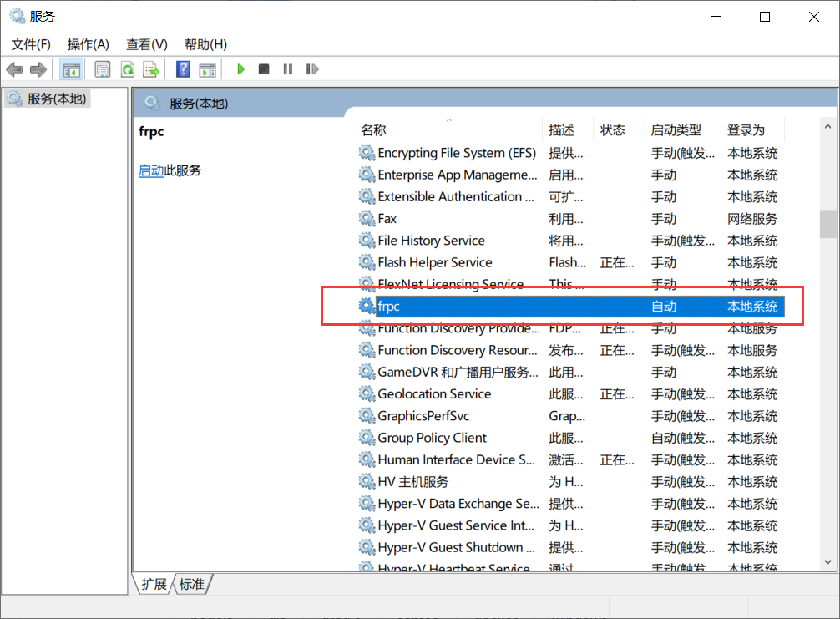
Task: Select GameDVR 和广播用户服务 row
Action: click(570, 372)
